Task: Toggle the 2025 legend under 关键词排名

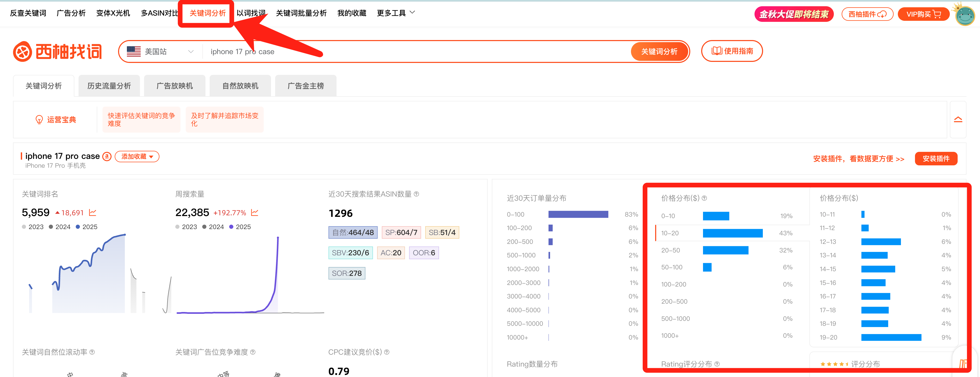Action: point(87,227)
